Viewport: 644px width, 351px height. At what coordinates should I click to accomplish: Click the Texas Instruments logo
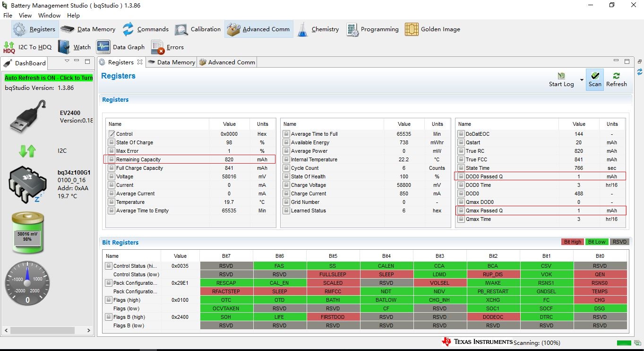[x=477, y=342]
